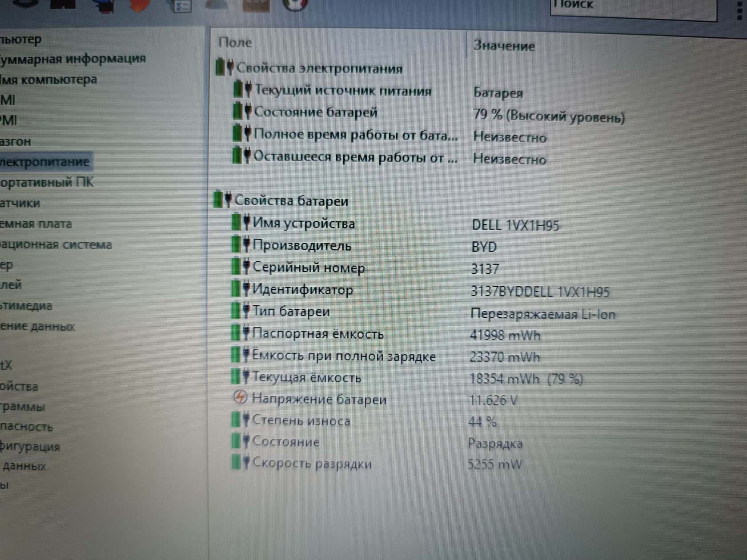
Task: Click battery icon beside Состояние батарей
Action: pyautogui.click(x=242, y=111)
